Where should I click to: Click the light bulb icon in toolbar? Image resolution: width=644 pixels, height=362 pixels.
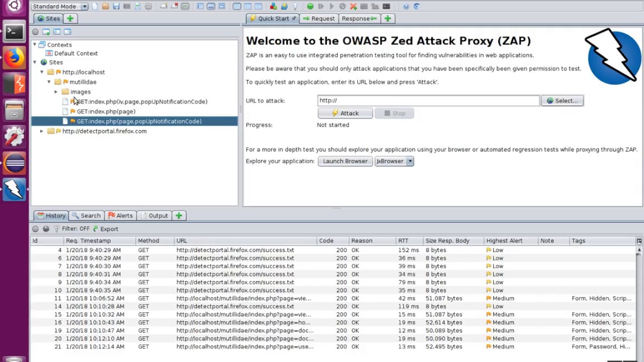[x=295, y=7]
